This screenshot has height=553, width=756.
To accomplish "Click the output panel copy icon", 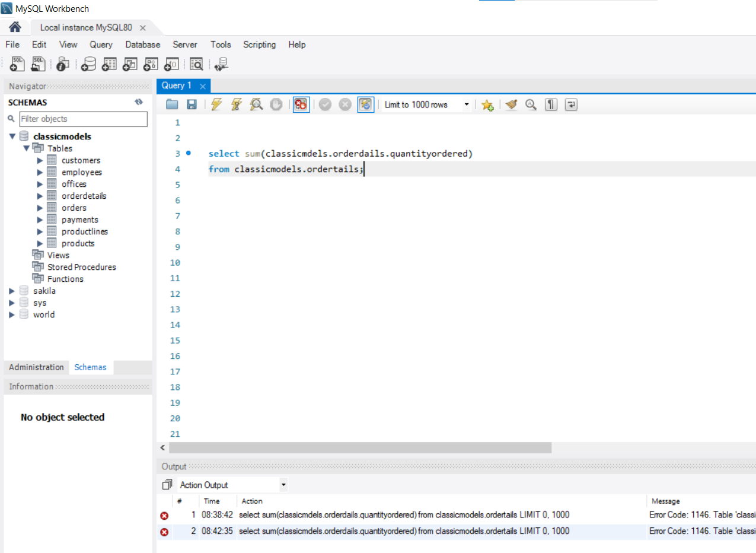I will pyautogui.click(x=167, y=485).
